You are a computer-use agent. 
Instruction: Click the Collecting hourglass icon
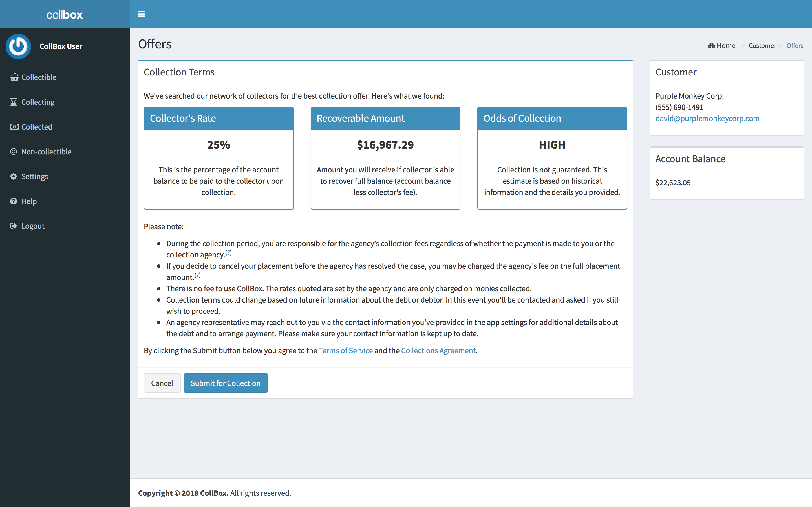pyautogui.click(x=14, y=102)
